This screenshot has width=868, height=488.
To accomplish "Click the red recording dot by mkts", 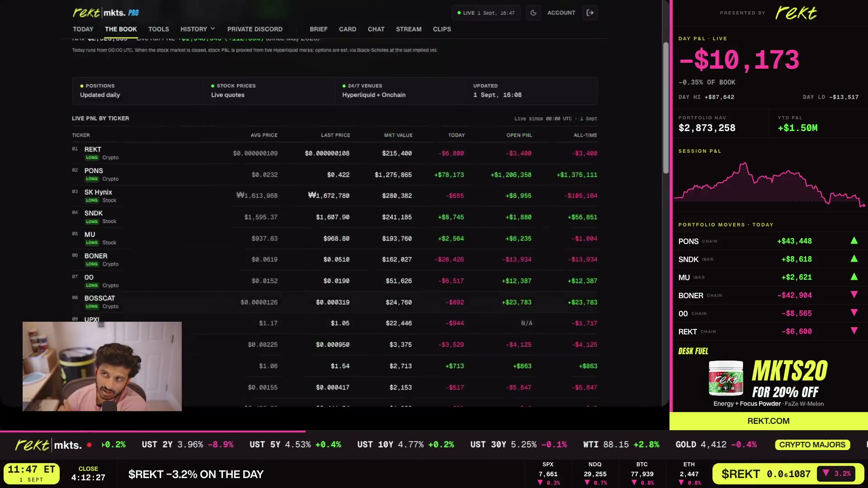I will [90, 445].
